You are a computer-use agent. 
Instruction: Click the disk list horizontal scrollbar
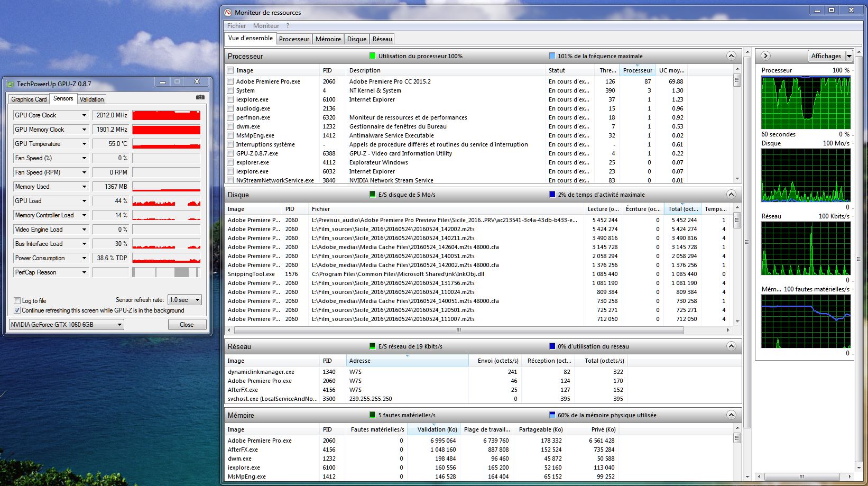[x=459, y=330]
